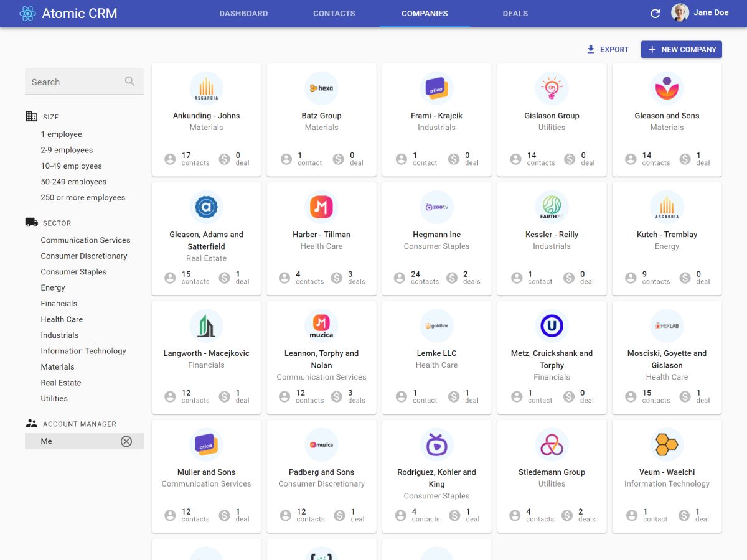Click the NEW COMPANY button
The height and width of the screenshot is (560, 747).
[681, 49]
